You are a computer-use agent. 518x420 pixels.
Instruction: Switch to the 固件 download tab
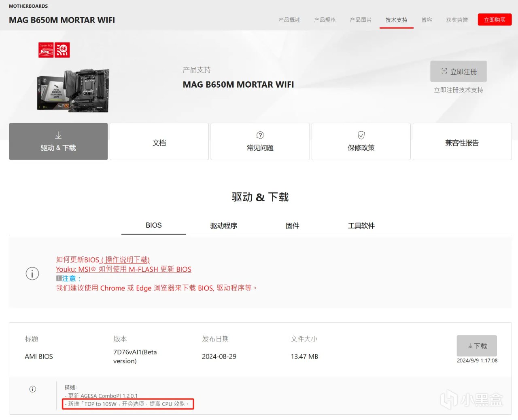[x=293, y=226]
